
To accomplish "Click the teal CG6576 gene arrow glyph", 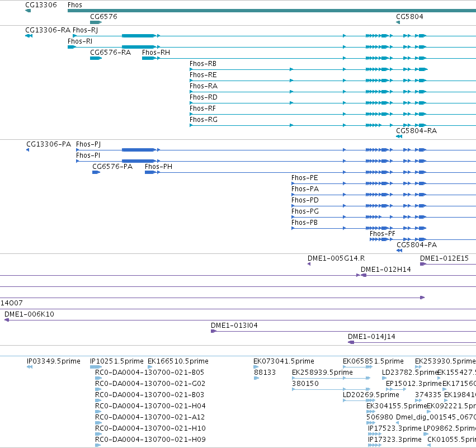I will pyautogui.click(x=96, y=22).
